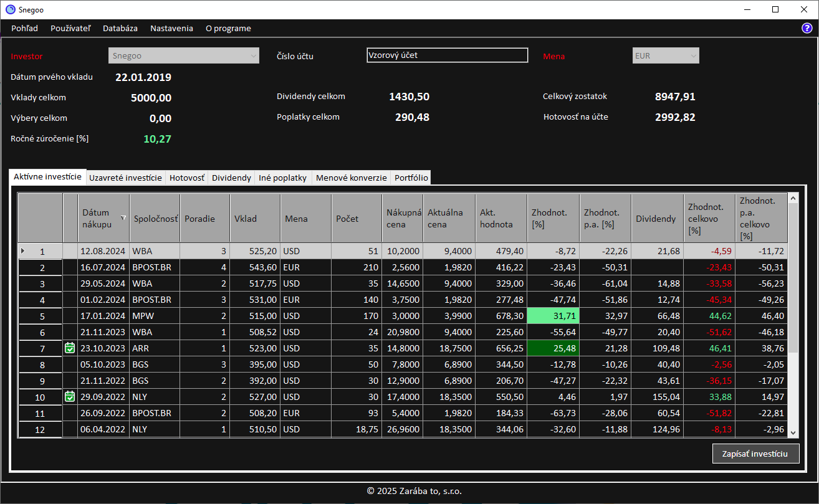Click the red value -45,34
Image resolution: width=819 pixels, height=504 pixels.
pyautogui.click(x=709, y=300)
